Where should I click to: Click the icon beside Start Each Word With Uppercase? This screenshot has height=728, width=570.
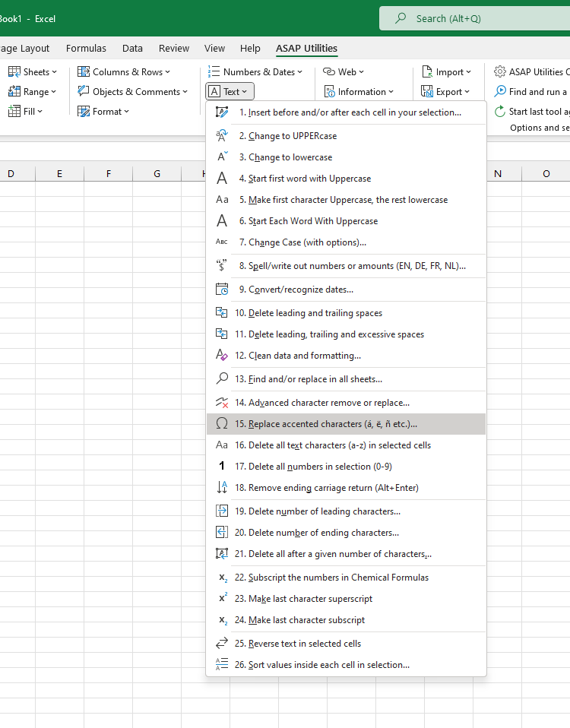(222, 221)
